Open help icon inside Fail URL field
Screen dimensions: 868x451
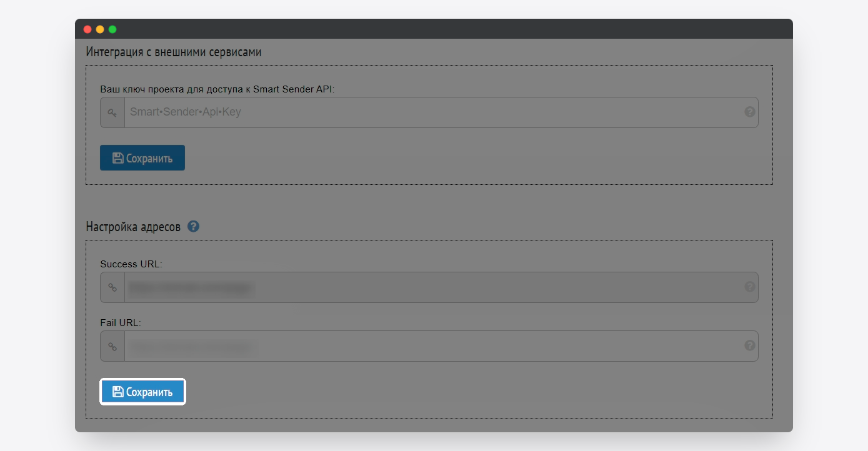[750, 345]
